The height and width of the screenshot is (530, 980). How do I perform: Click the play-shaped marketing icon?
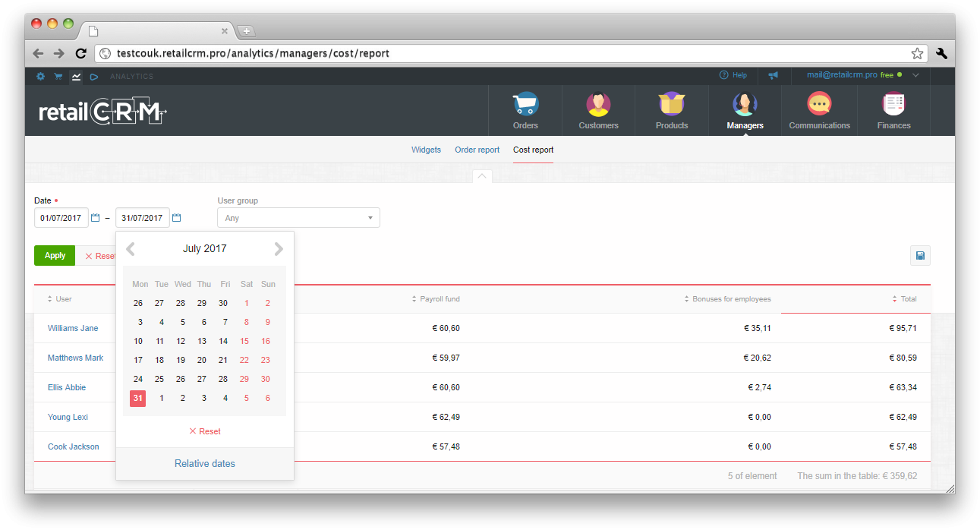tap(94, 76)
